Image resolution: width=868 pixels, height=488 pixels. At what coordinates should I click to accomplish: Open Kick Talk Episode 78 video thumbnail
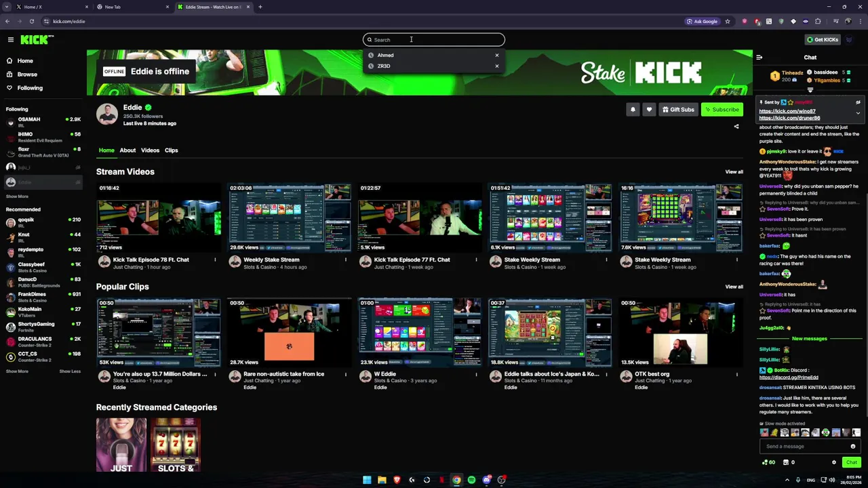coord(159,218)
